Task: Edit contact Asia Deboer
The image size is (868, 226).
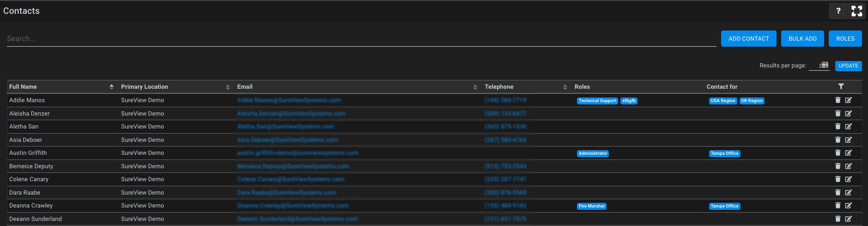Action: pyautogui.click(x=849, y=140)
